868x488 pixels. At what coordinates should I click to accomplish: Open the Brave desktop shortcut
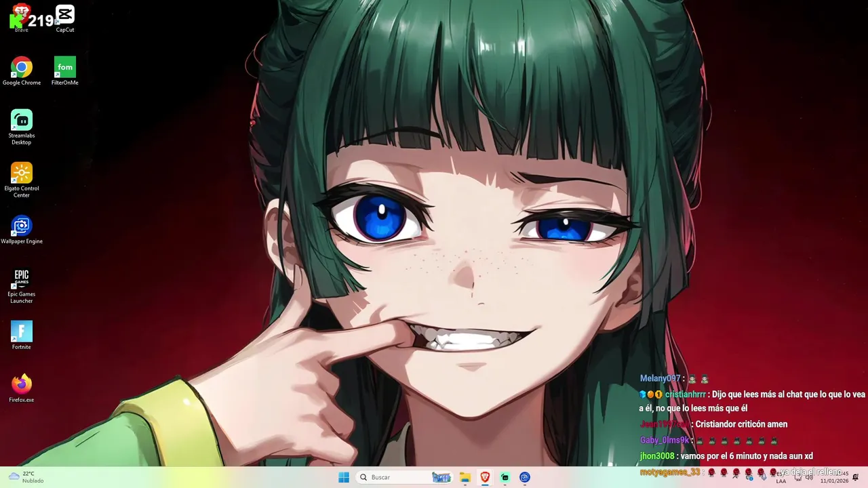(21, 18)
